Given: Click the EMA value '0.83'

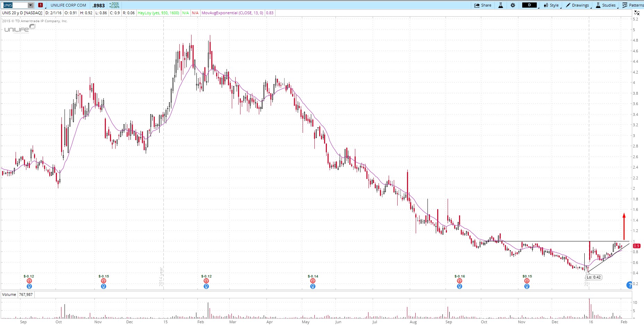Looking at the screenshot, I should [270, 13].
